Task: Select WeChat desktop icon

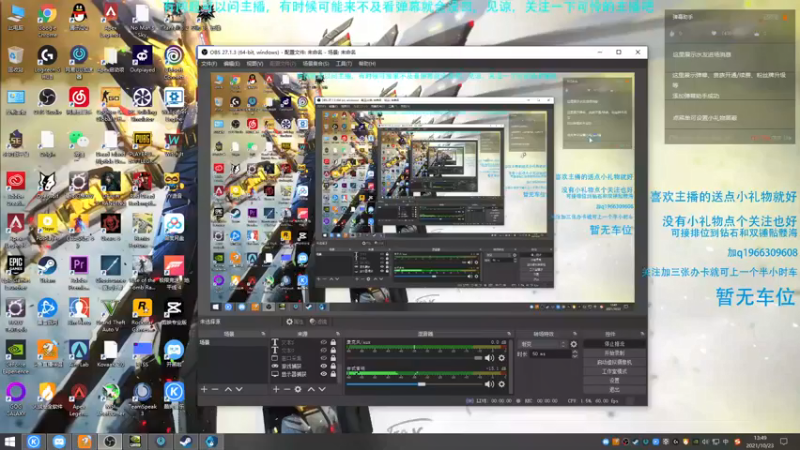Action: coord(79,143)
